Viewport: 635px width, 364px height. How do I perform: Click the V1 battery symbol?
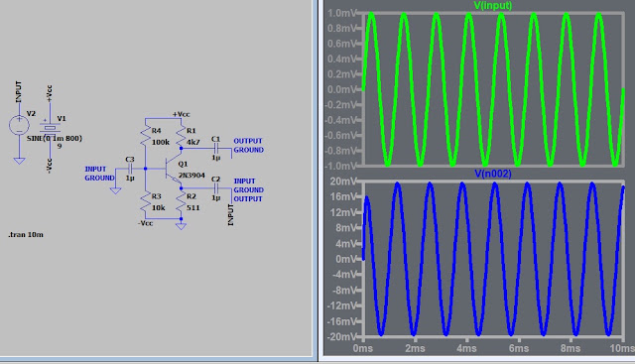(x=50, y=128)
